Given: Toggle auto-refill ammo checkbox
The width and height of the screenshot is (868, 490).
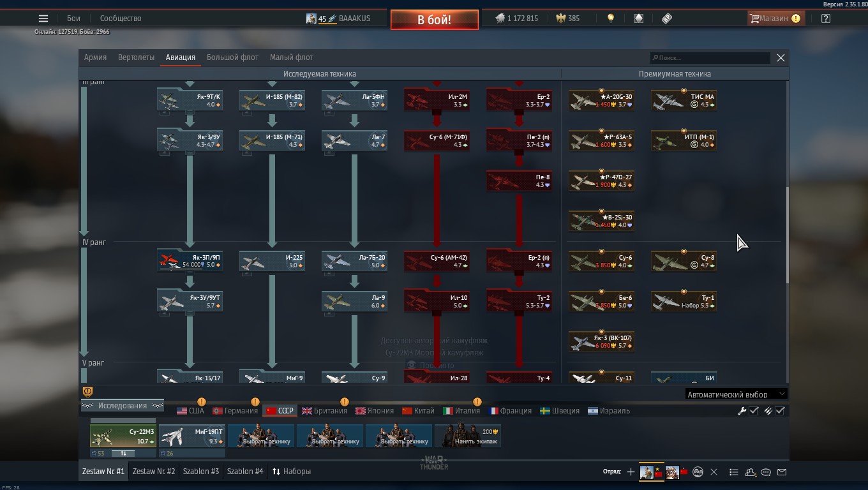Looking at the screenshot, I should [779, 411].
